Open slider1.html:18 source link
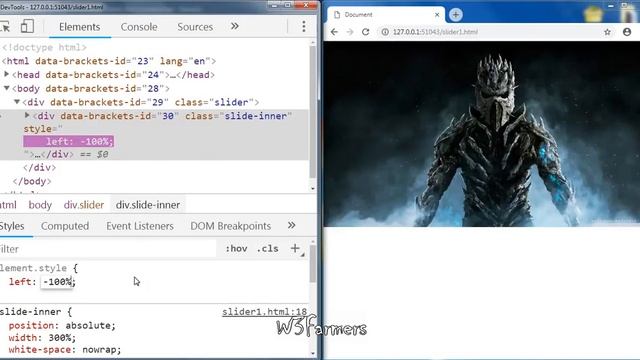Screen dimensions: 640x360 (264, 312)
